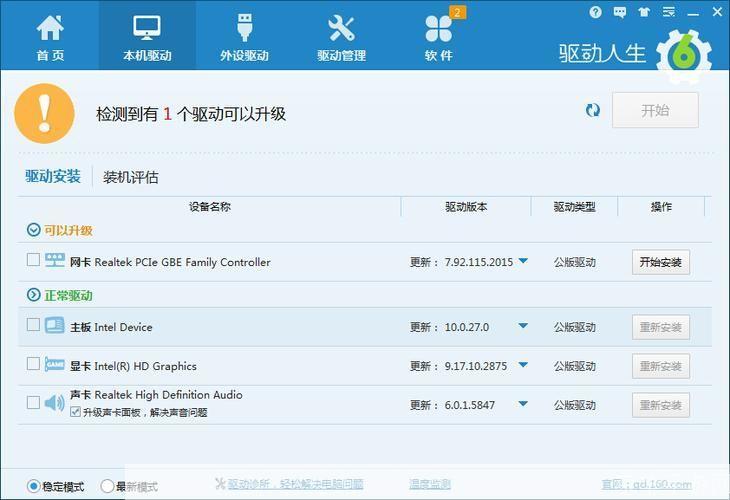Click 重新安装 for 显卡 Intel HD Graphics

click(661, 366)
